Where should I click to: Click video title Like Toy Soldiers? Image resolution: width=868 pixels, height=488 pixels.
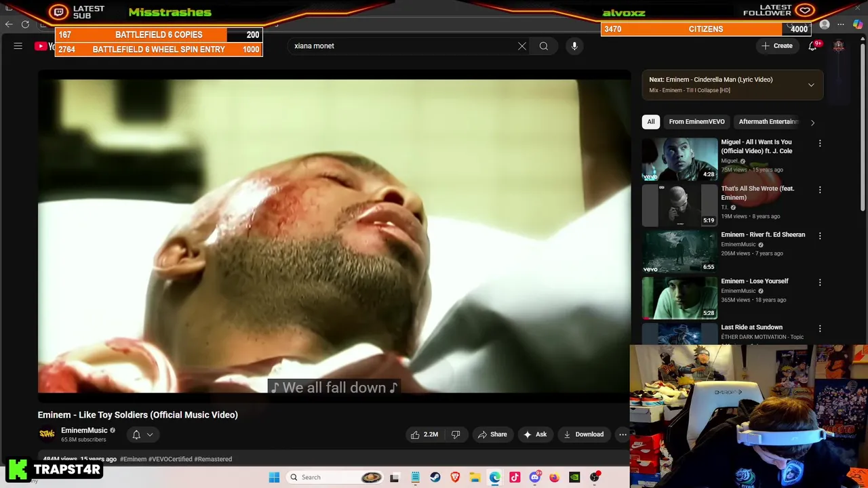click(138, 415)
